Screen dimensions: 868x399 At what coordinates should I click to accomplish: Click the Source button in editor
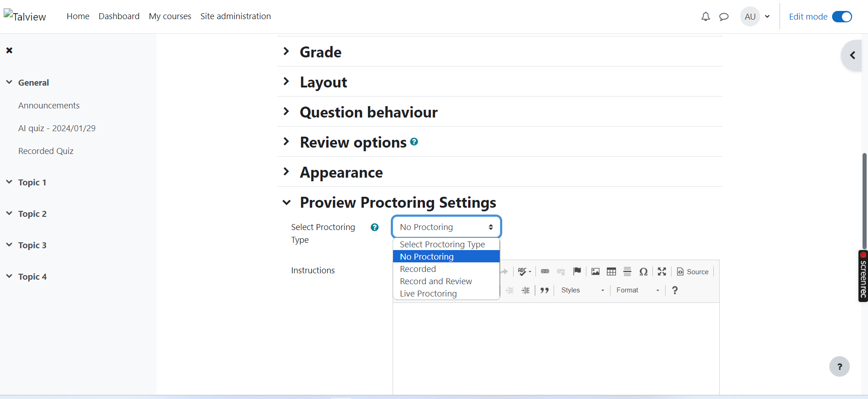pos(692,271)
